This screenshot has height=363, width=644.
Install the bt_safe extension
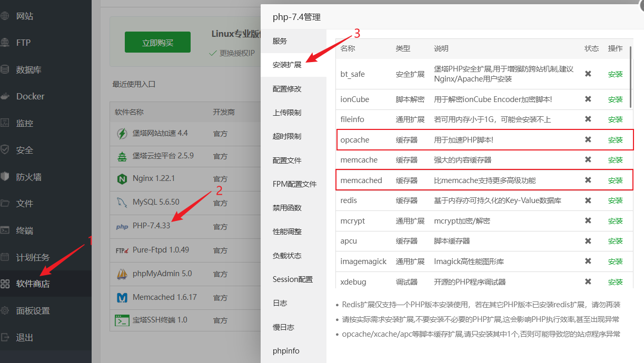pyautogui.click(x=615, y=74)
